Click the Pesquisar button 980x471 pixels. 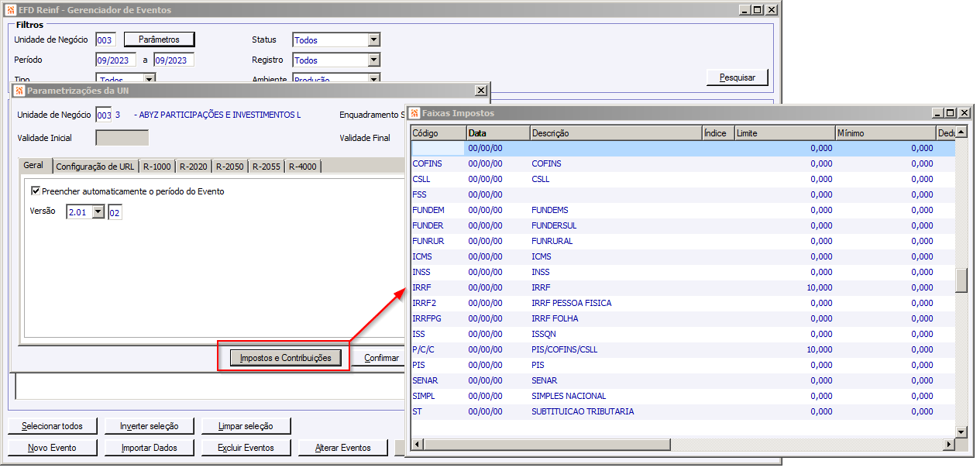point(737,77)
